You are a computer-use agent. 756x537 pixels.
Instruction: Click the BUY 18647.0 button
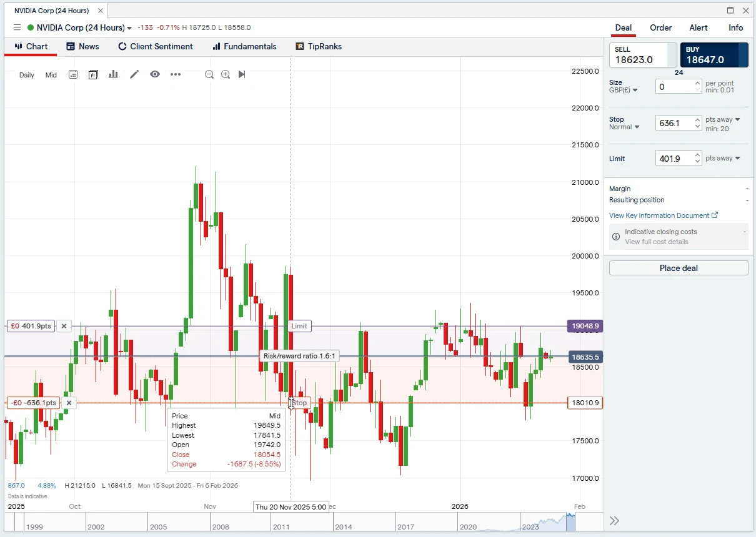(714, 55)
